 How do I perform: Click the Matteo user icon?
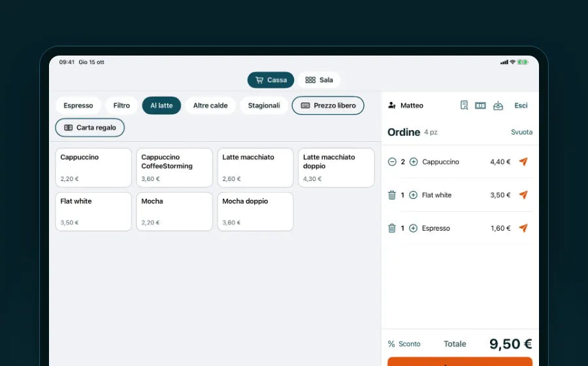tap(392, 105)
